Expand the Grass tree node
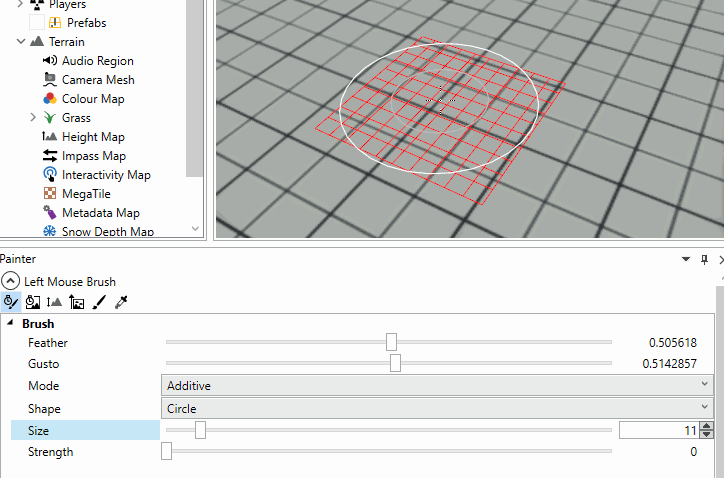The height and width of the screenshot is (478, 724). pyautogui.click(x=33, y=117)
